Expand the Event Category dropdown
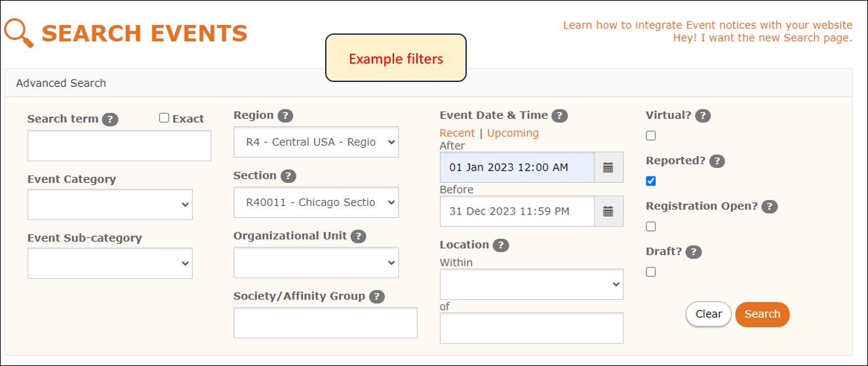The image size is (868, 366). click(110, 205)
